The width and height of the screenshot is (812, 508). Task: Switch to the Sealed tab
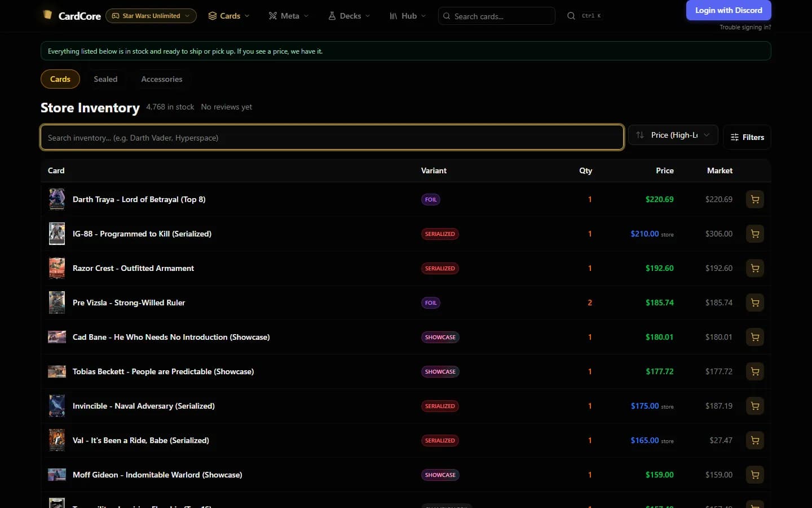[x=105, y=79]
